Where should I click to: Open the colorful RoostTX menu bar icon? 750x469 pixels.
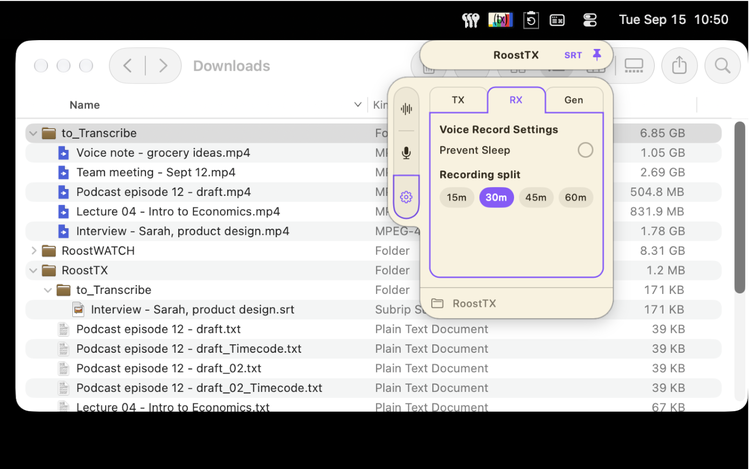(500, 20)
